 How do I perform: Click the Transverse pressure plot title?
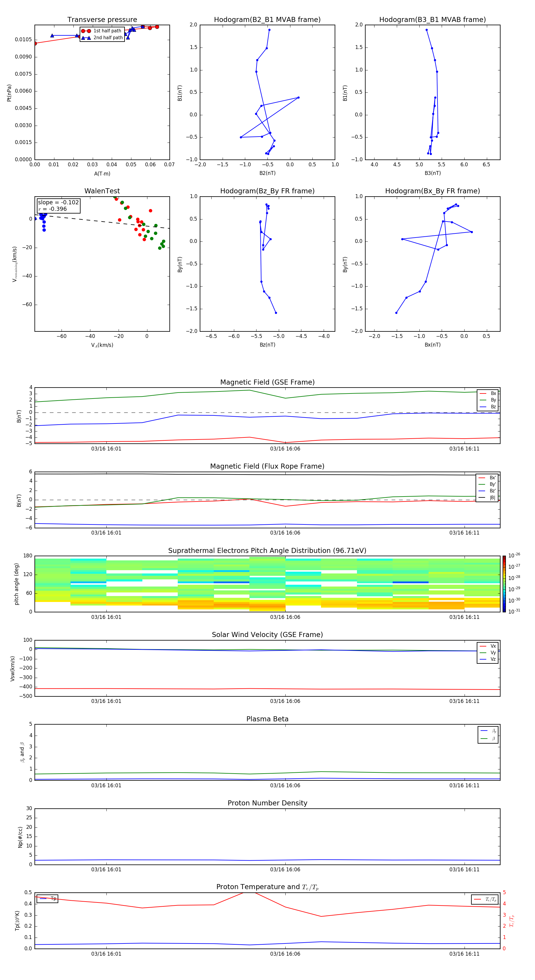tap(102, 20)
